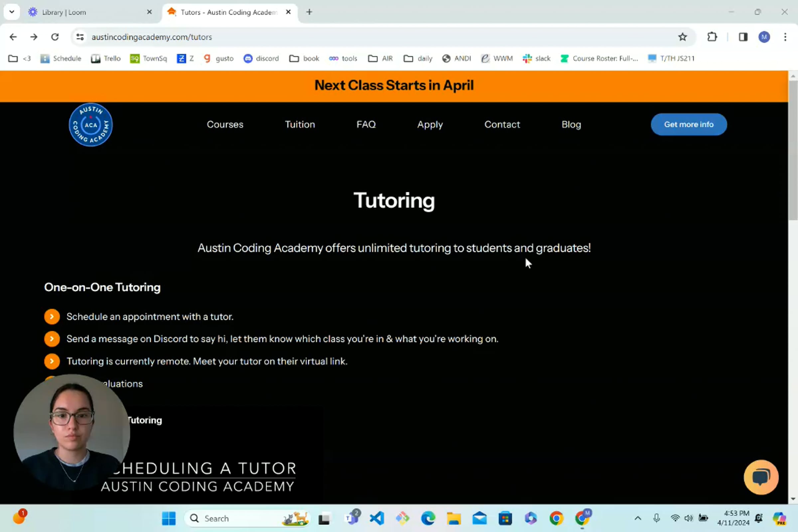Reload the page with the refresh icon
Screen dimensions: 798x532
55,37
